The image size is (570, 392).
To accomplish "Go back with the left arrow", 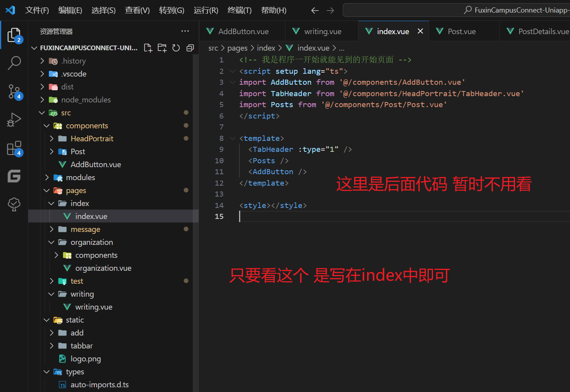I will 315,11.
